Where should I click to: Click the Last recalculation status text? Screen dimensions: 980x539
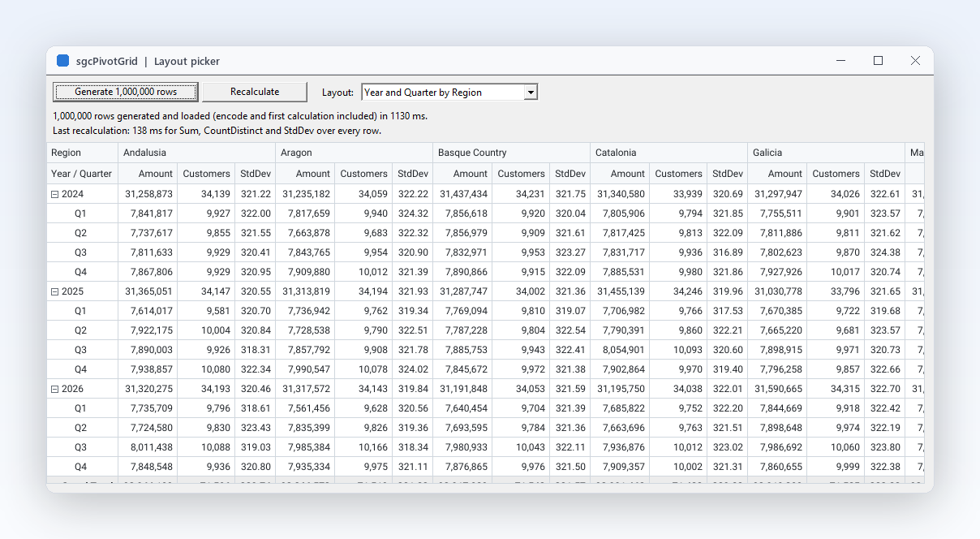click(217, 131)
